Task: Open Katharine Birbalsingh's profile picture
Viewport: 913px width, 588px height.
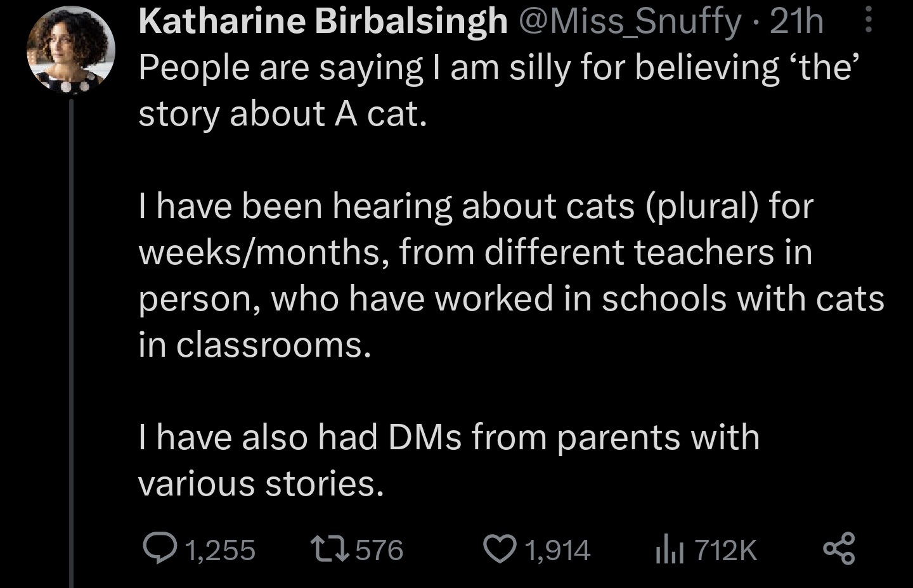Action: (x=70, y=48)
